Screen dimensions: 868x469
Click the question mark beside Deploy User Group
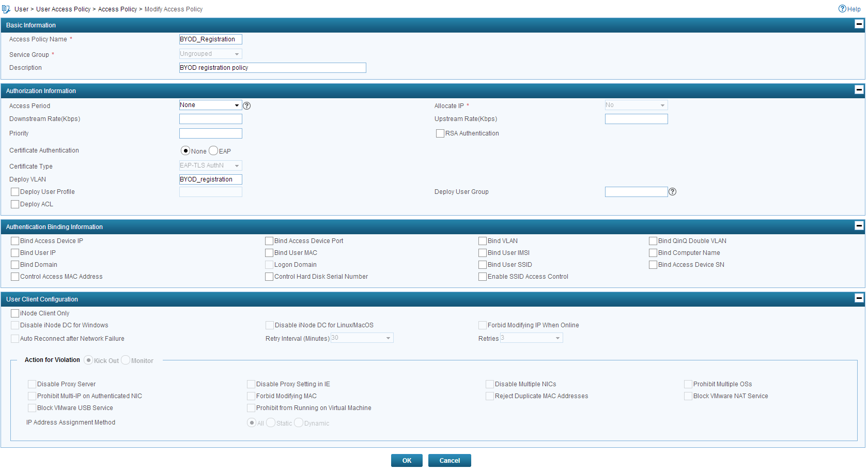[x=672, y=191]
